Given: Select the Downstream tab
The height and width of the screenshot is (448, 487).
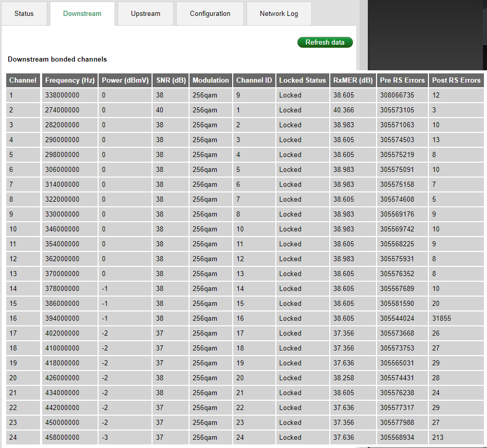Looking at the screenshot, I should coord(82,14).
